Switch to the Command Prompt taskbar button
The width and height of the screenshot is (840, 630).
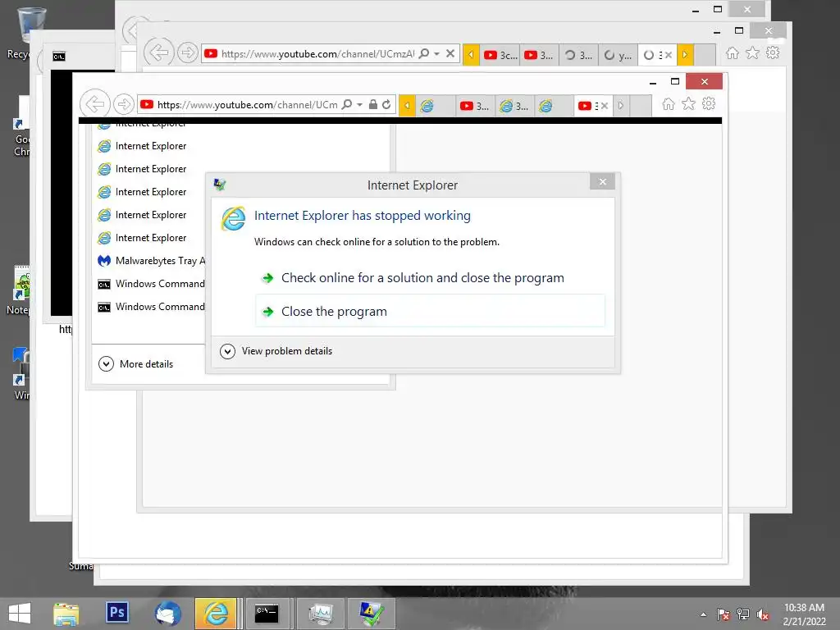point(267,614)
